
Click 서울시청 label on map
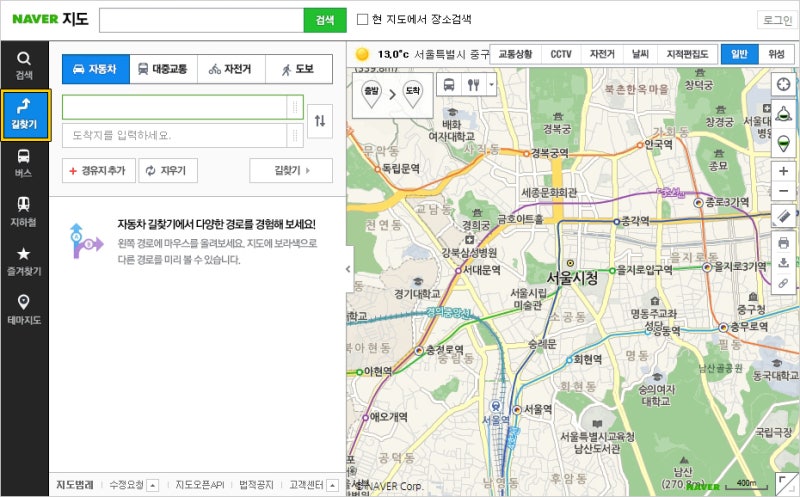click(572, 278)
